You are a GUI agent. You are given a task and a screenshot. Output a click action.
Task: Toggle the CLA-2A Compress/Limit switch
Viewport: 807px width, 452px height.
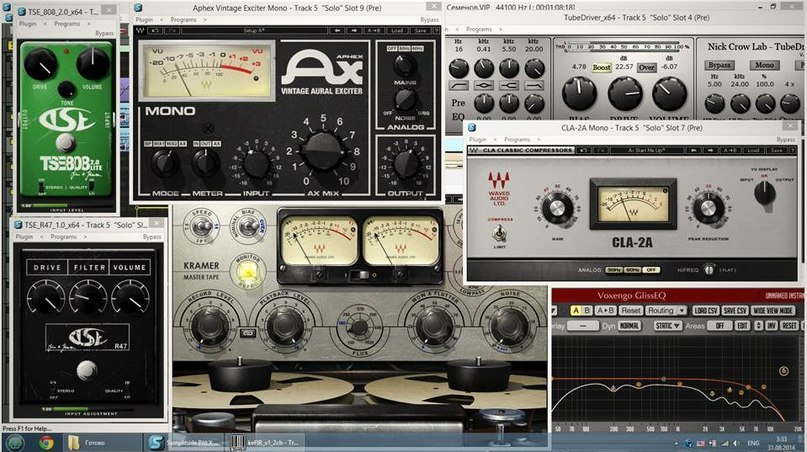[x=498, y=234]
